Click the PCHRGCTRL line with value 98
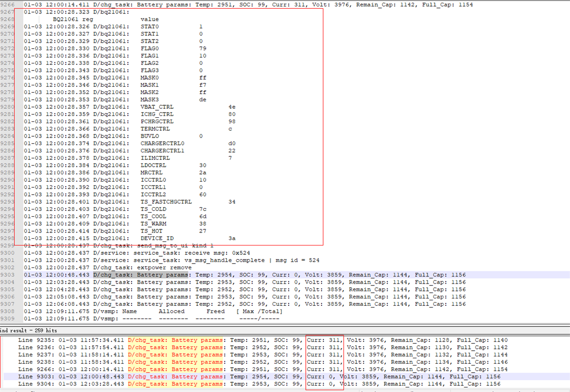570x392 pixels. [130, 121]
